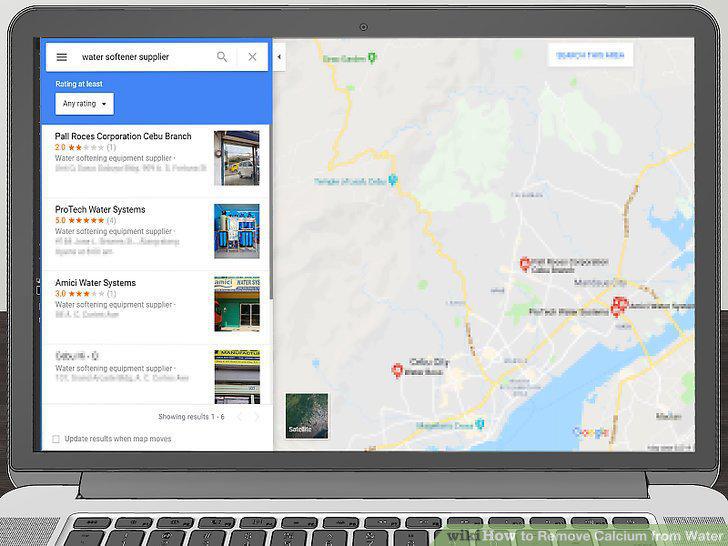The width and height of the screenshot is (728, 546).
Task: Click the 'water softener supplier' search field
Action: point(125,57)
